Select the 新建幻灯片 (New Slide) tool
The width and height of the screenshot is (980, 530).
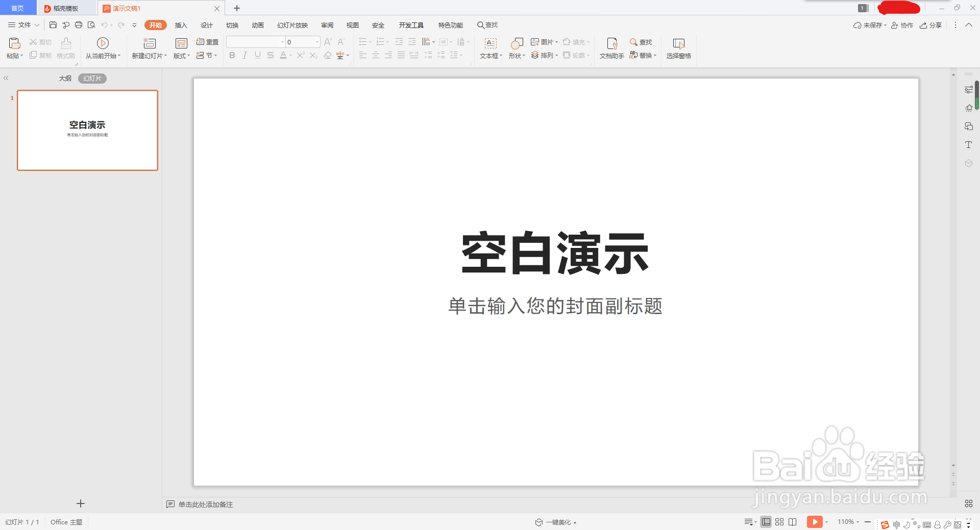pos(149,48)
